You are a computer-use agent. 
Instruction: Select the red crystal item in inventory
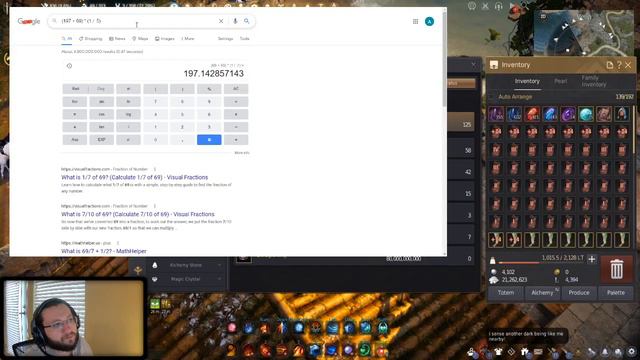tap(532, 114)
